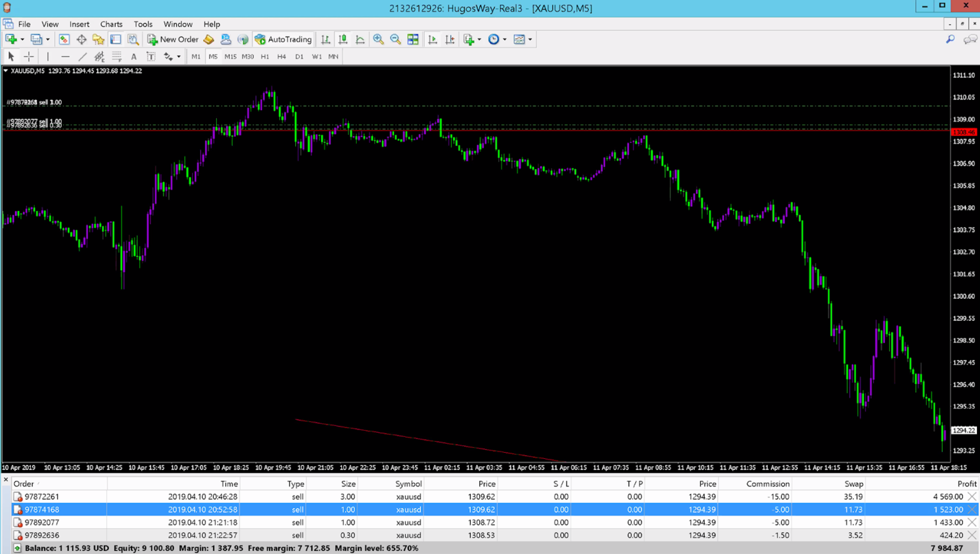Switch chart timeframe to H1
Screen dimensions: 980x554
[x=265, y=56]
